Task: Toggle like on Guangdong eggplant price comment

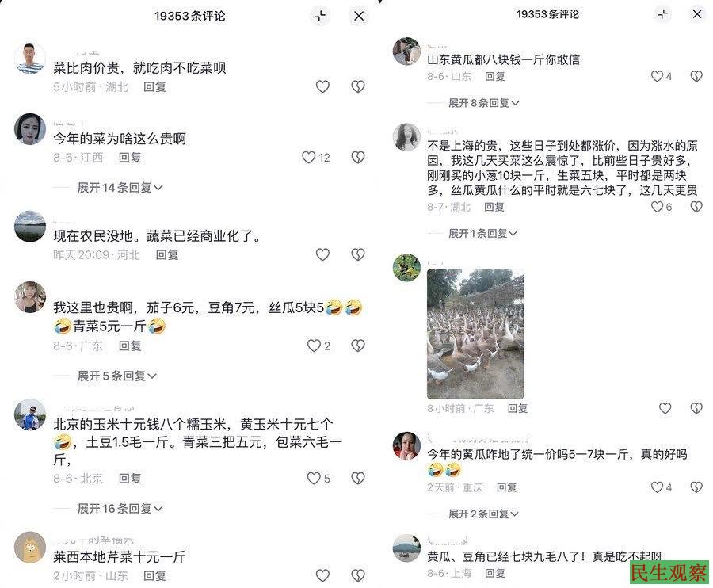Action: click(314, 346)
